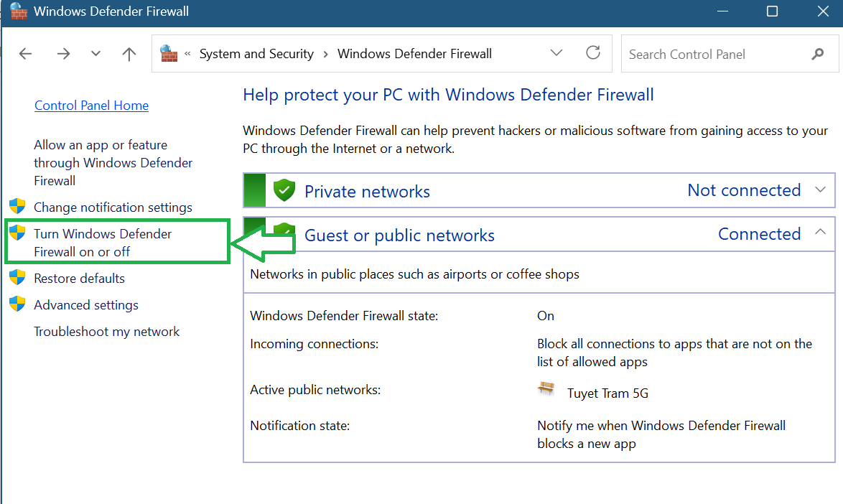Screen dimensions: 843x504
Task: Maximize the Windows Defender Firewall window
Action: 772,11
